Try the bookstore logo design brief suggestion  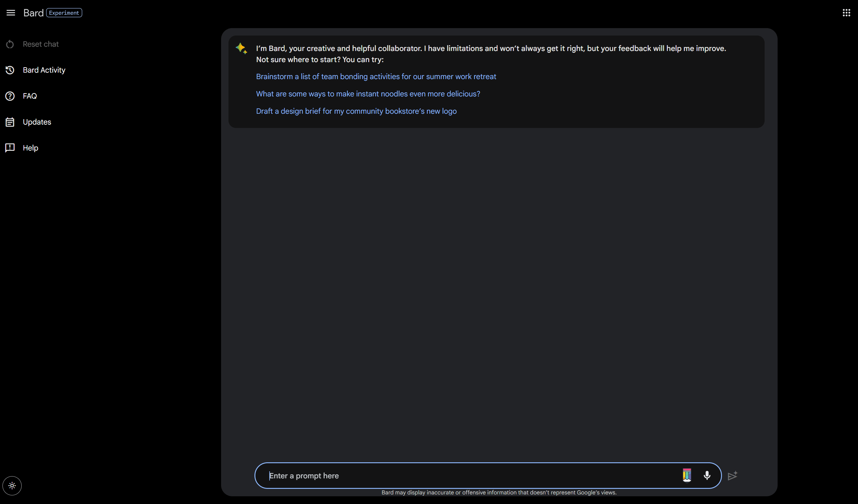tap(356, 111)
